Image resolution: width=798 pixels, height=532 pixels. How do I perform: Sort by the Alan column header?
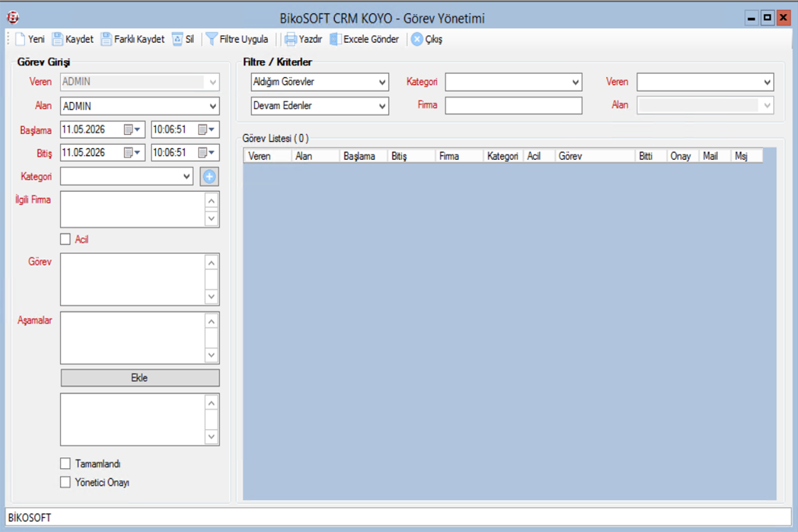[x=315, y=156]
